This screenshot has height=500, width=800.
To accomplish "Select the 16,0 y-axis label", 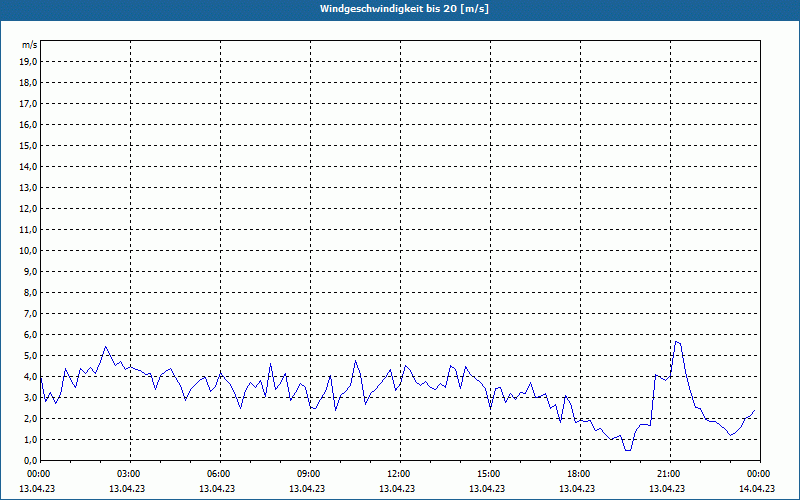I will [29, 124].
